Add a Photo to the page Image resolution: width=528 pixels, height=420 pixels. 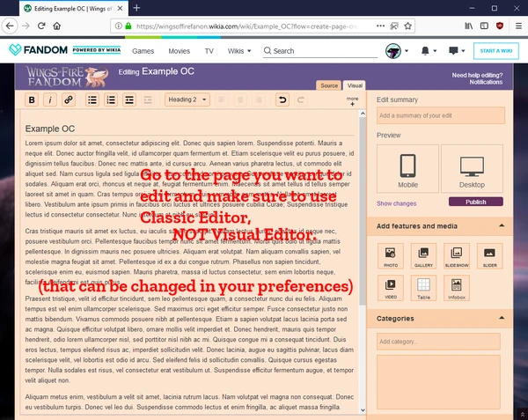(391, 256)
